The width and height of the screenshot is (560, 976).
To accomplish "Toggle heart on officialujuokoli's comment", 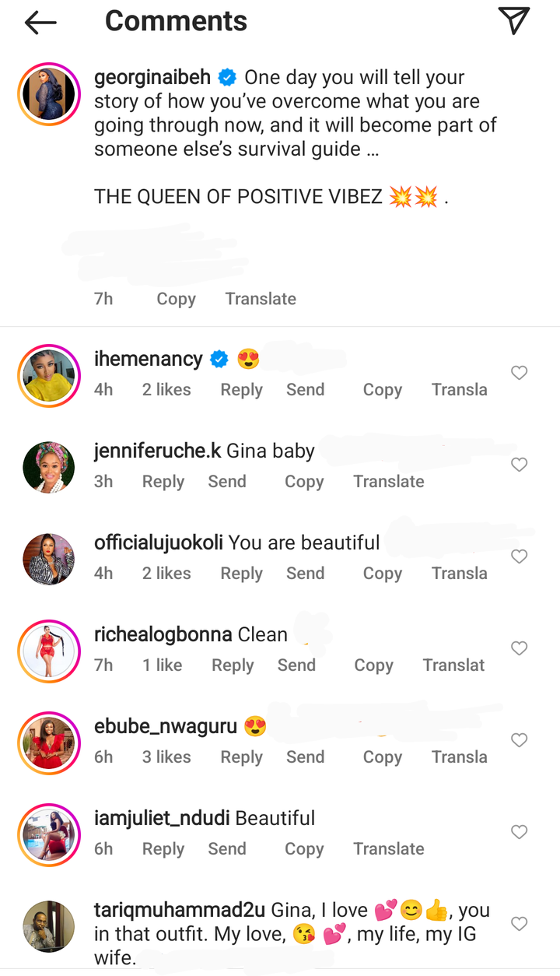I will pos(519,557).
